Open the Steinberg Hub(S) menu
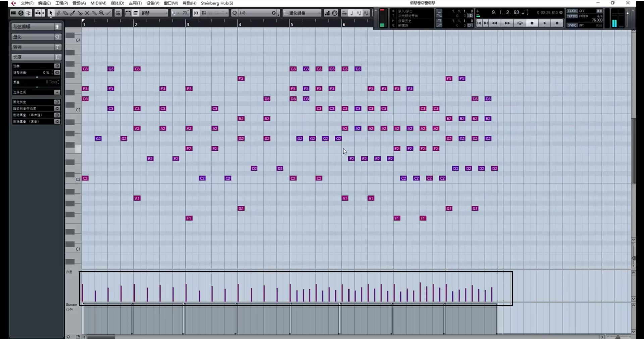644x339 pixels. pos(217,3)
